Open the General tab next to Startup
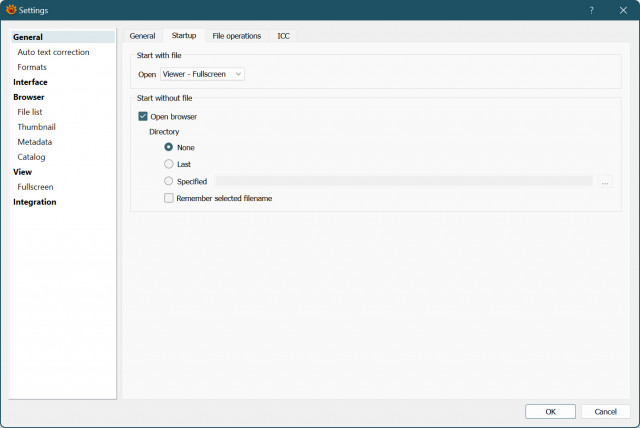This screenshot has width=640, height=428. [x=142, y=36]
